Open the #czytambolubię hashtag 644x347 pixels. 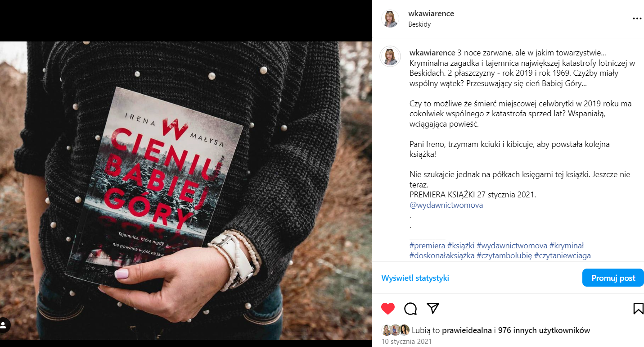tap(504, 256)
